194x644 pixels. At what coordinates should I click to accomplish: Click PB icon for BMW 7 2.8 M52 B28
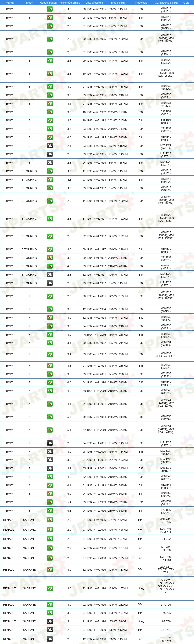pos(50,296)
